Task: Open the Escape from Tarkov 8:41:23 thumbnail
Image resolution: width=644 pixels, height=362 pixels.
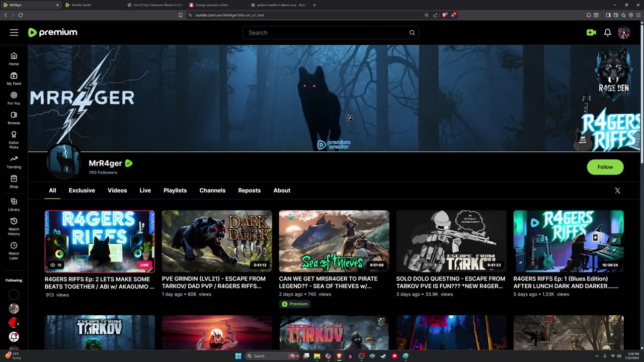Action: point(451,241)
